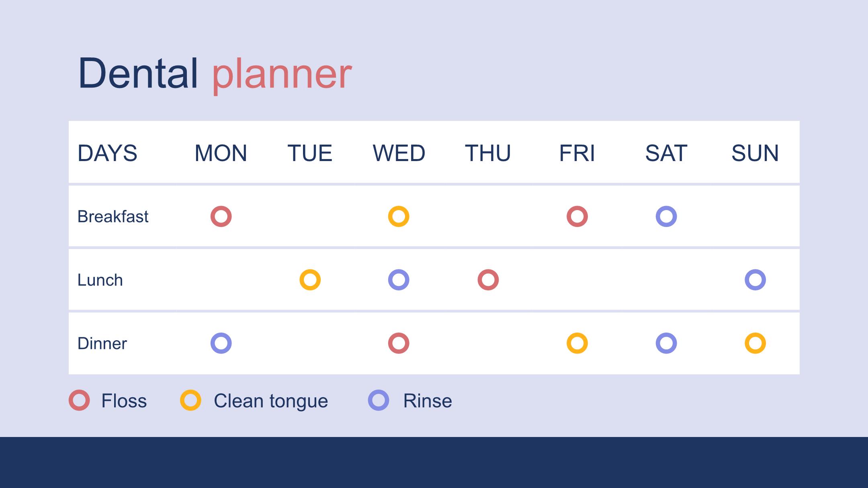Click the DAYS header cell
The height and width of the screenshot is (488, 868).
pos(122,152)
